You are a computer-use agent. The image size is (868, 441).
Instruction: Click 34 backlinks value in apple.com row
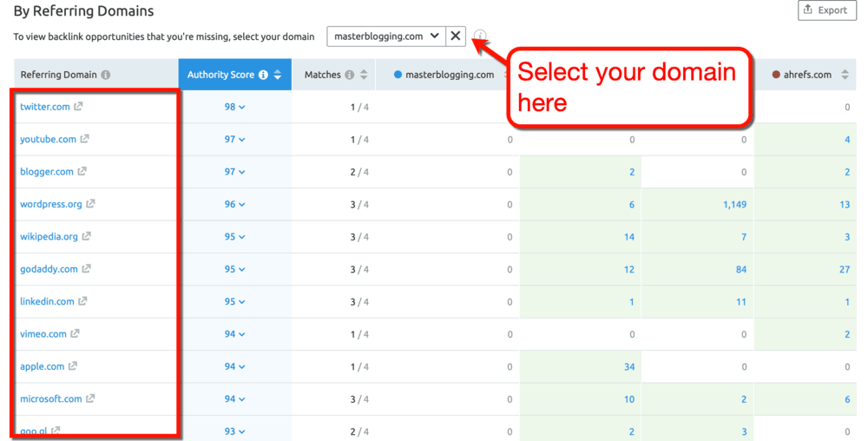(629, 367)
